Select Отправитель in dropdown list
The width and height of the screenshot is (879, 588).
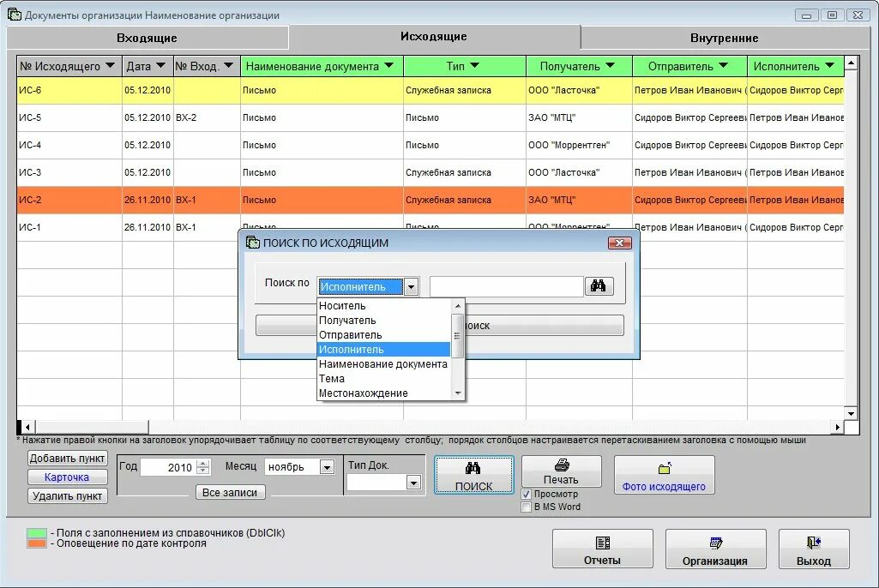click(383, 334)
